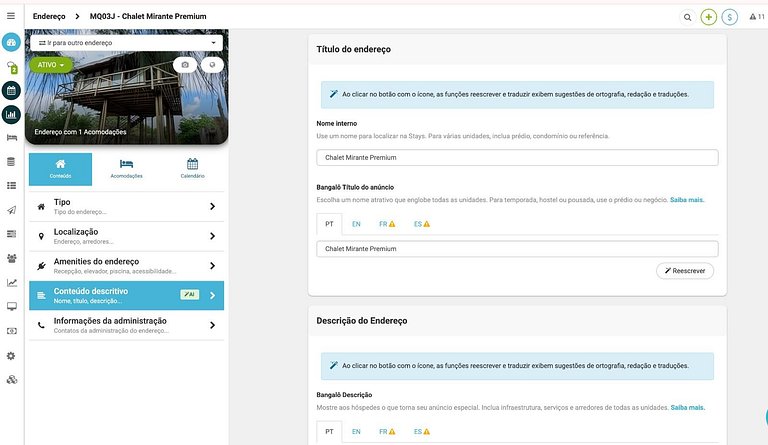Switch to the Calendário tab
768x445 pixels.
pos(192,169)
